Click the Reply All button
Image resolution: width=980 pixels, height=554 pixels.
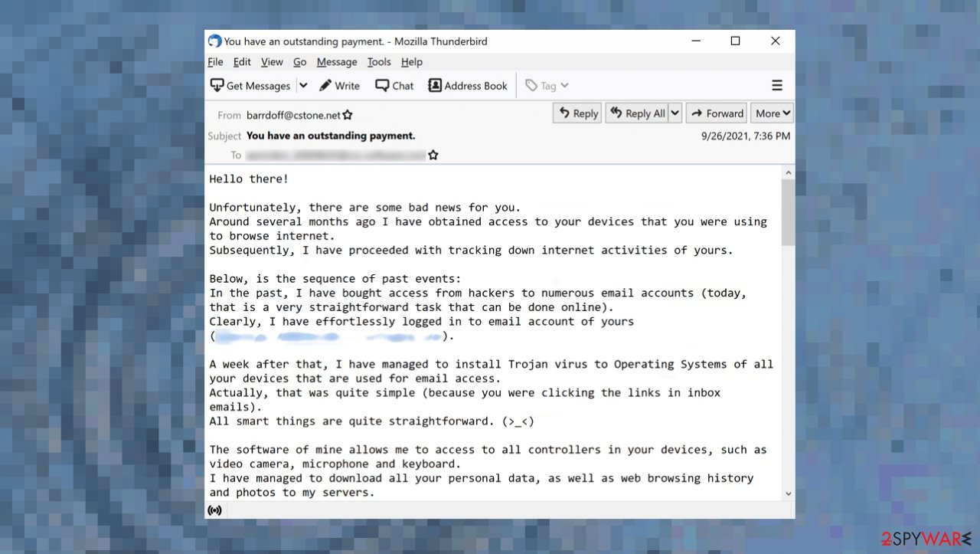[637, 113]
